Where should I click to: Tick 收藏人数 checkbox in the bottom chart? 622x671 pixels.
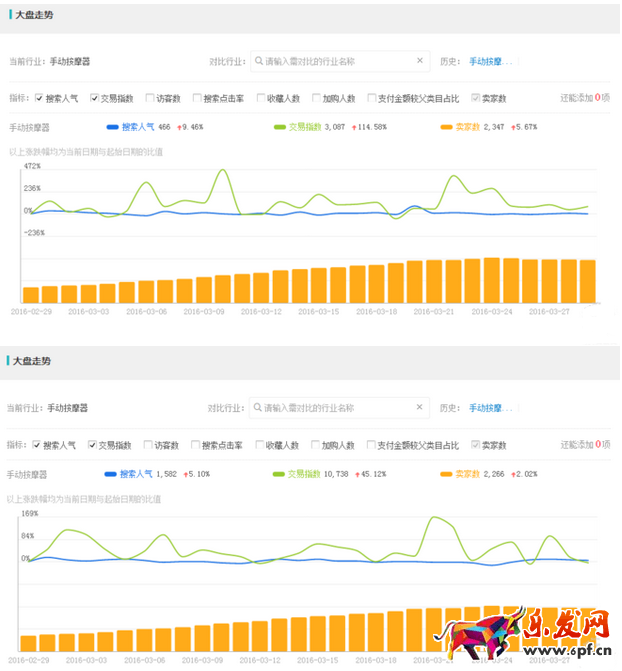click(x=259, y=445)
